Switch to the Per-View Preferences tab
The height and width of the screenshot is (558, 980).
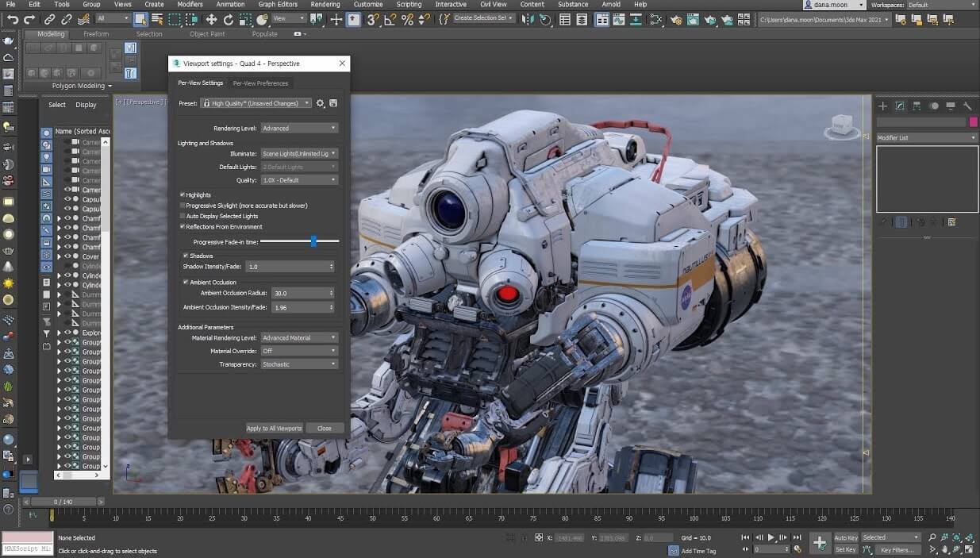coord(260,83)
